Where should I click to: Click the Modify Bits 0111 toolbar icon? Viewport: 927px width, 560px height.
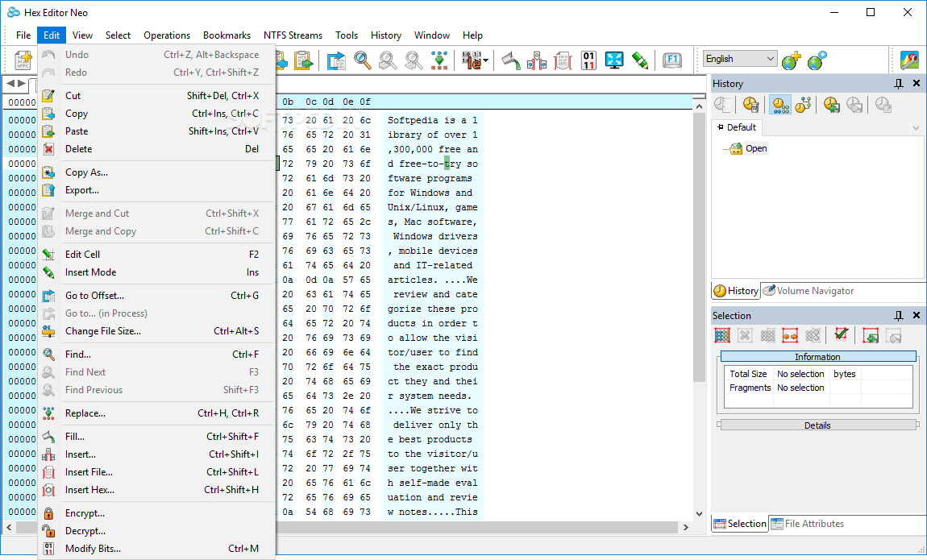click(588, 60)
